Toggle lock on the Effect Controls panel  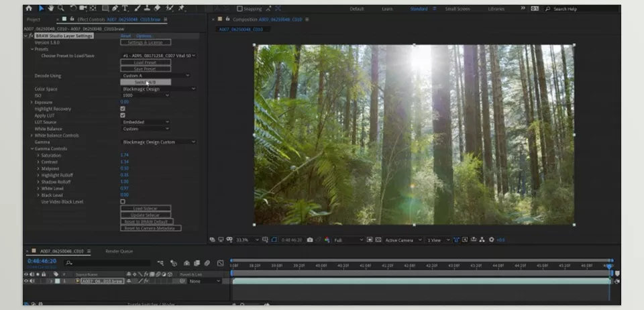point(72,19)
